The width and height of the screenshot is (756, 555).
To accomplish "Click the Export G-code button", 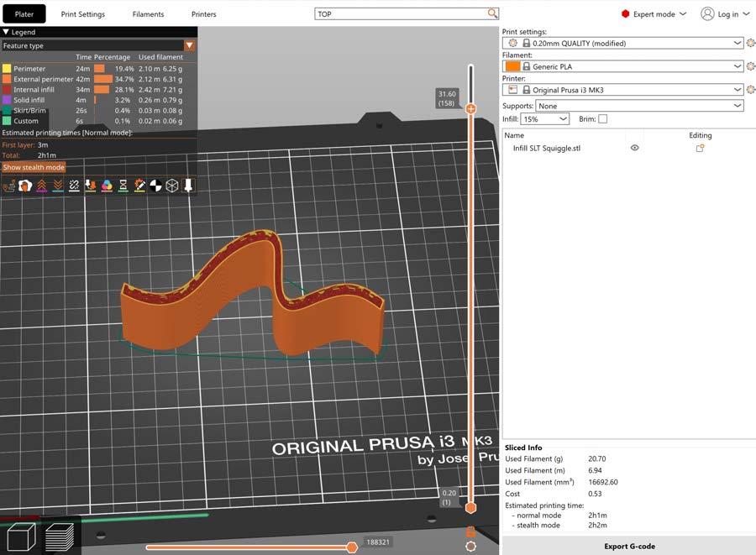I will [x=629, y=546].
